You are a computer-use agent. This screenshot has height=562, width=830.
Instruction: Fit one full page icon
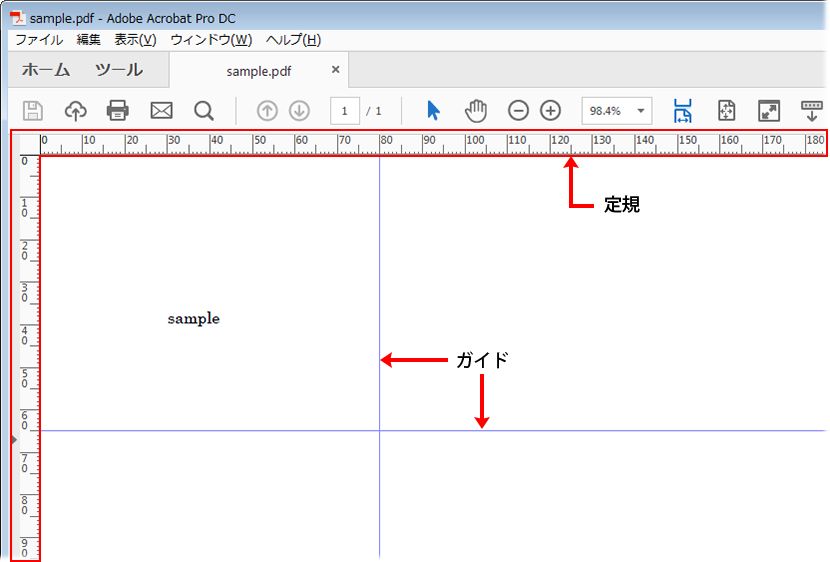(x=726, y=111)
